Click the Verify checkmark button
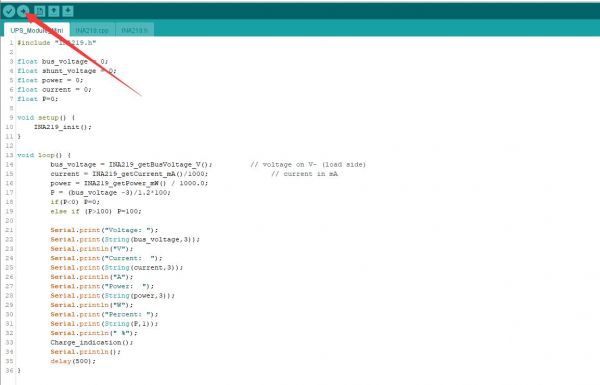The image size is (600, 385). [9, 11]
